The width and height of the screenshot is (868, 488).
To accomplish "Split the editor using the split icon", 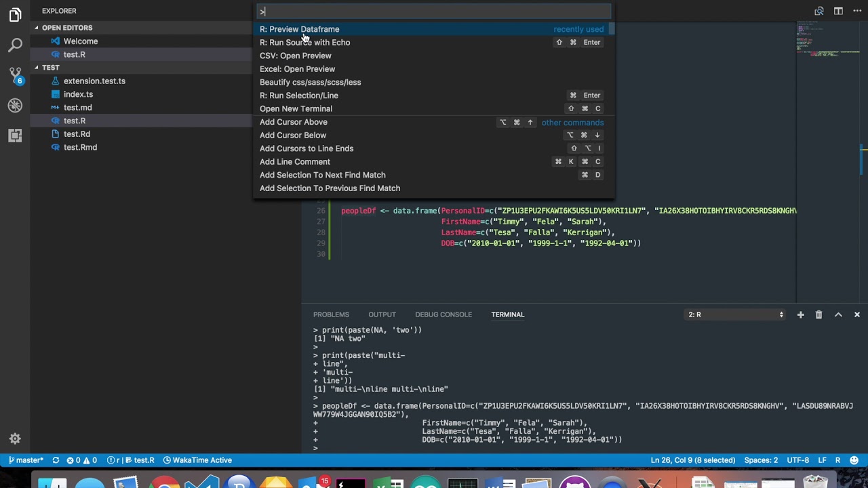I will click(838, 11).
